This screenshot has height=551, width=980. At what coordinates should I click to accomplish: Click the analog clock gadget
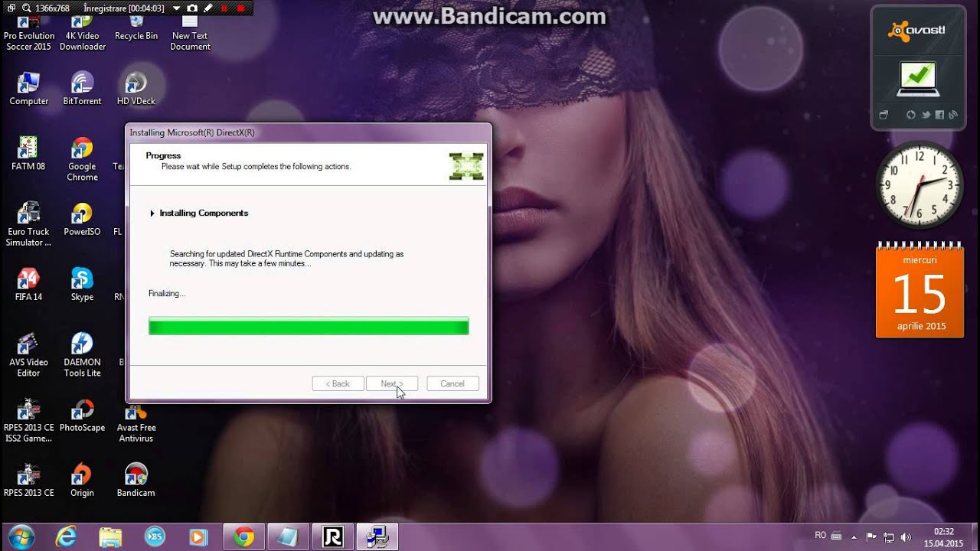coord(919,184)
